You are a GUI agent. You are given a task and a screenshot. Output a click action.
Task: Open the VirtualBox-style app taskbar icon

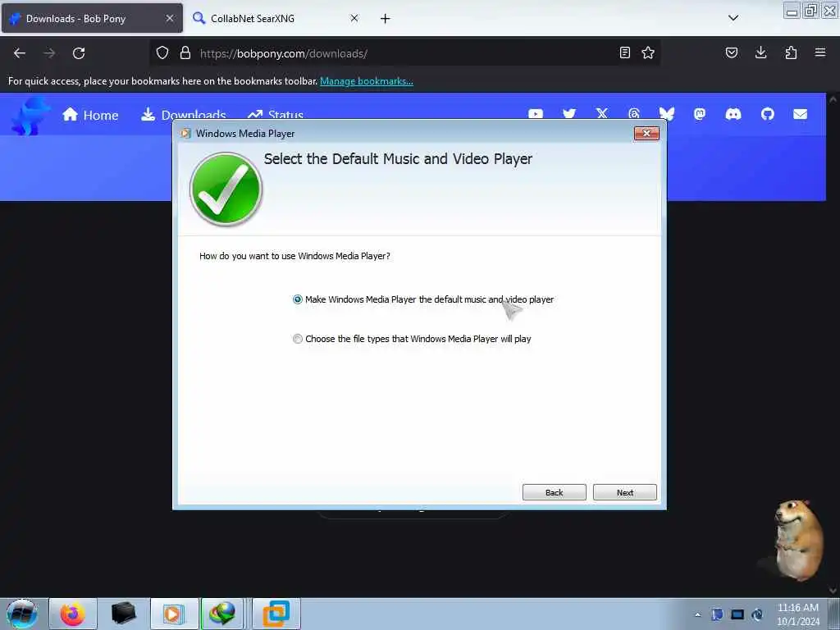coord(276,614)
